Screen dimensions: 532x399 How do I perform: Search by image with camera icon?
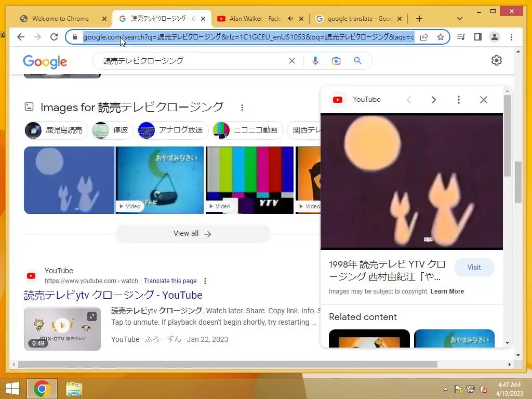pyautogui.click(x=336, y=61)
